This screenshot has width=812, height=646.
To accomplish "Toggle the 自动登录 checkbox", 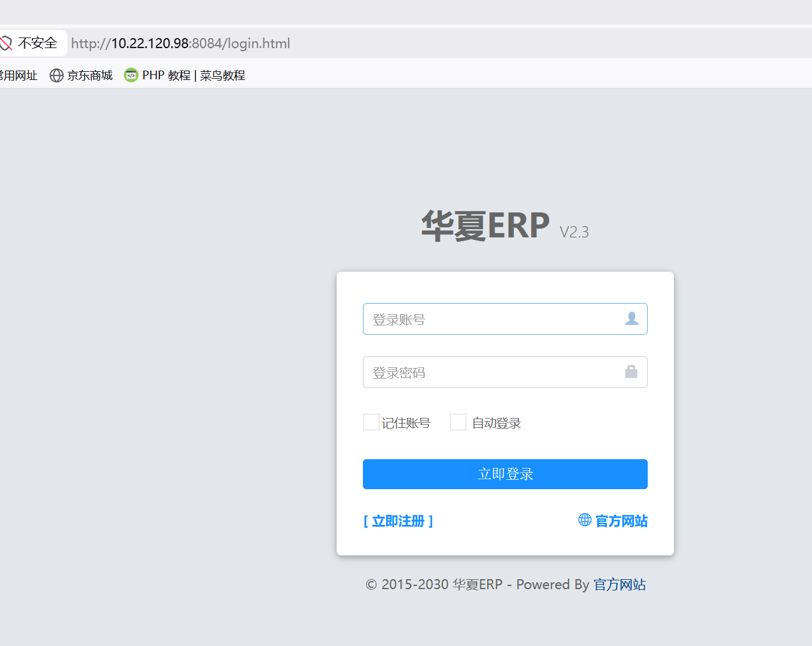I will (x=458, y=422).
